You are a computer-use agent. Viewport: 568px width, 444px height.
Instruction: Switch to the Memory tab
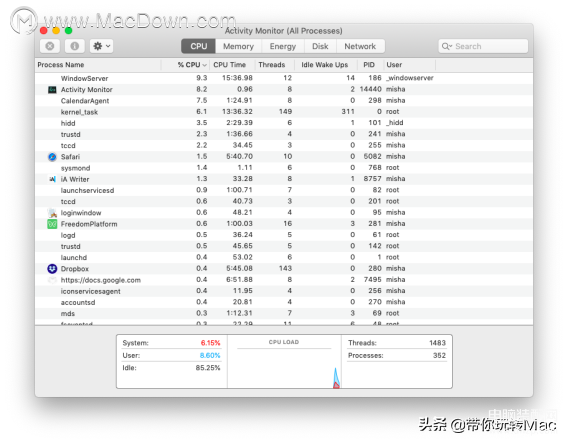click(x=238, y=46)
